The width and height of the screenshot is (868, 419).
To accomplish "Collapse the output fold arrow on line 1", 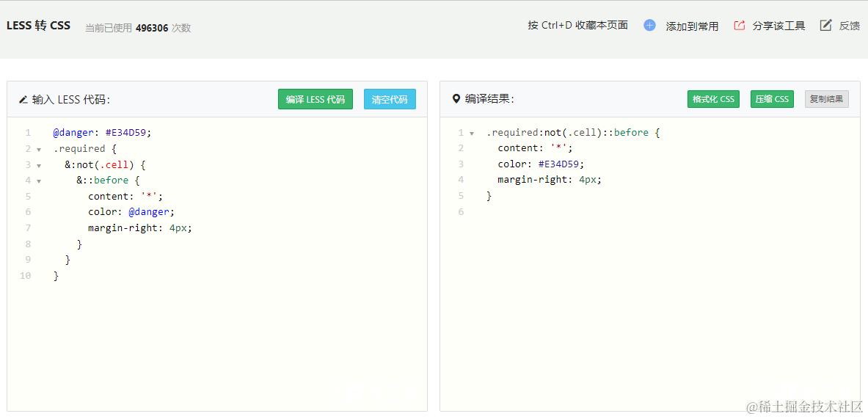I will (472, 134).
